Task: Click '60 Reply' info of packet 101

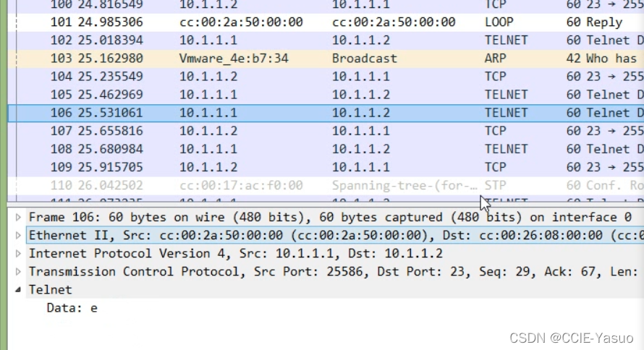Action: tap(594, 22)
